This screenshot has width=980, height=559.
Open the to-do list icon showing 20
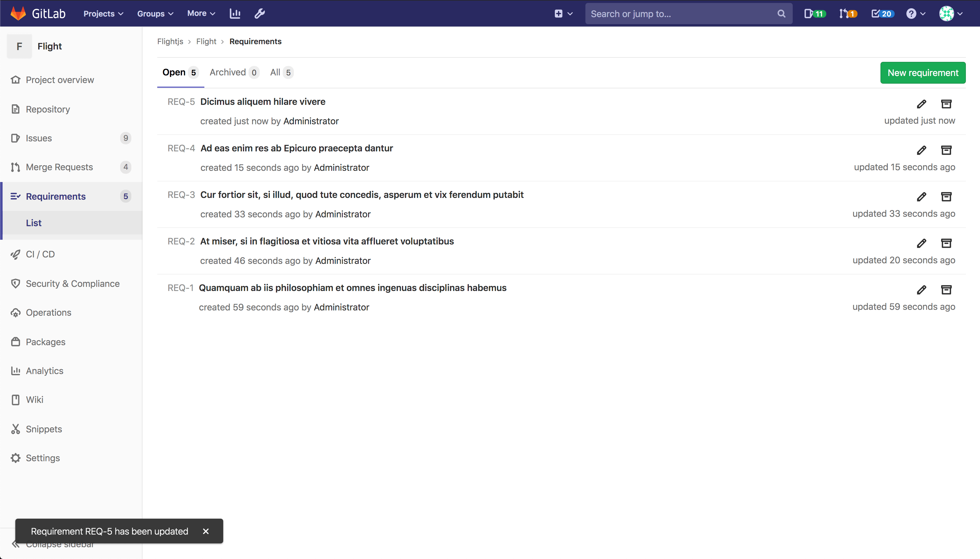click(x=883, y=14)
